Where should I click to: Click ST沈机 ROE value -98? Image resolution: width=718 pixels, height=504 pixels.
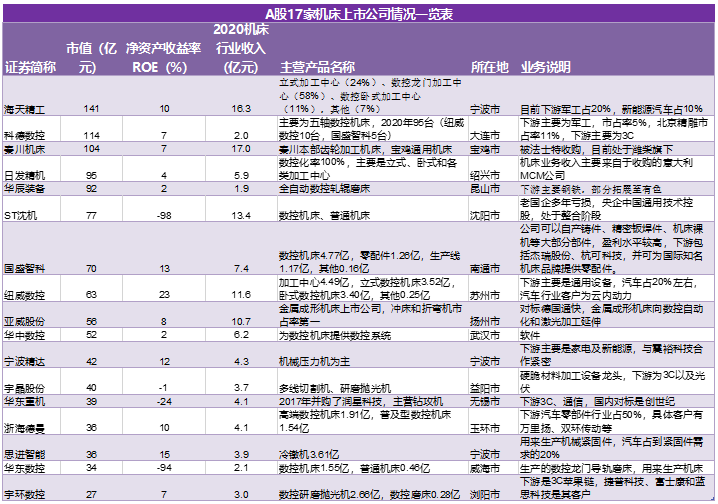[x=164, y=215]
